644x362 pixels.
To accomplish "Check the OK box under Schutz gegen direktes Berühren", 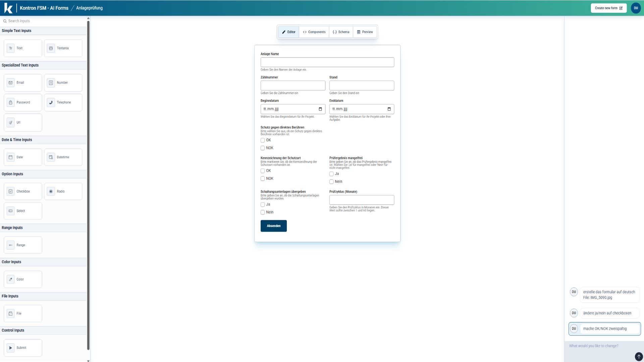I will (263, 140).
